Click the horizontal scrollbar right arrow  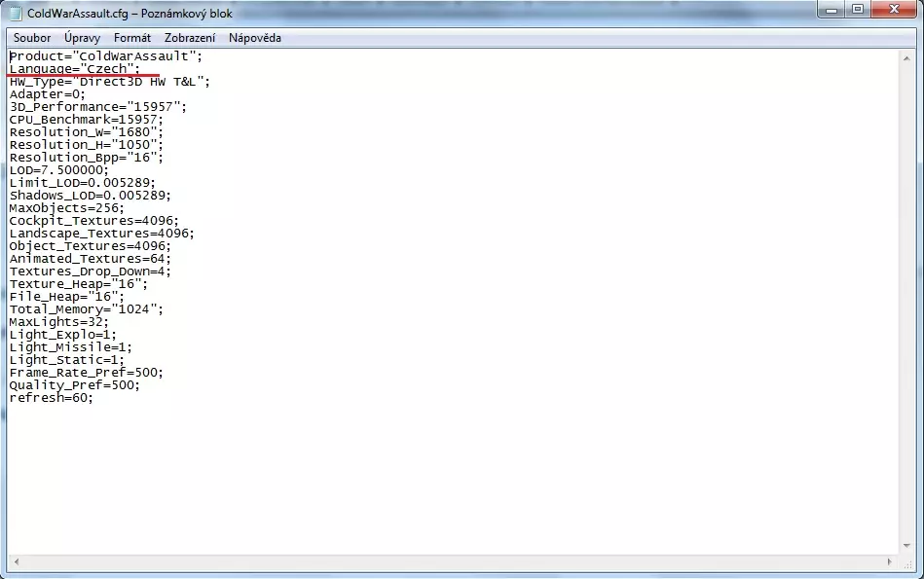[890, 561]
